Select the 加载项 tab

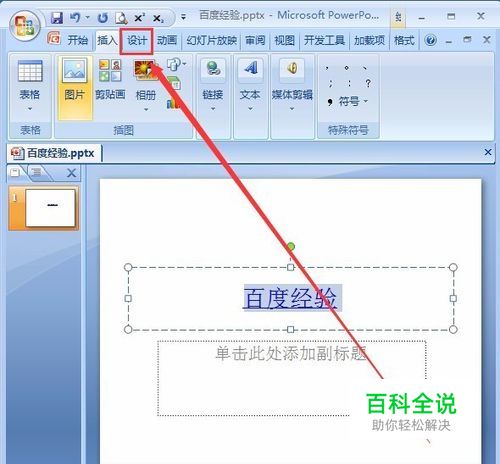coord(369,40)
